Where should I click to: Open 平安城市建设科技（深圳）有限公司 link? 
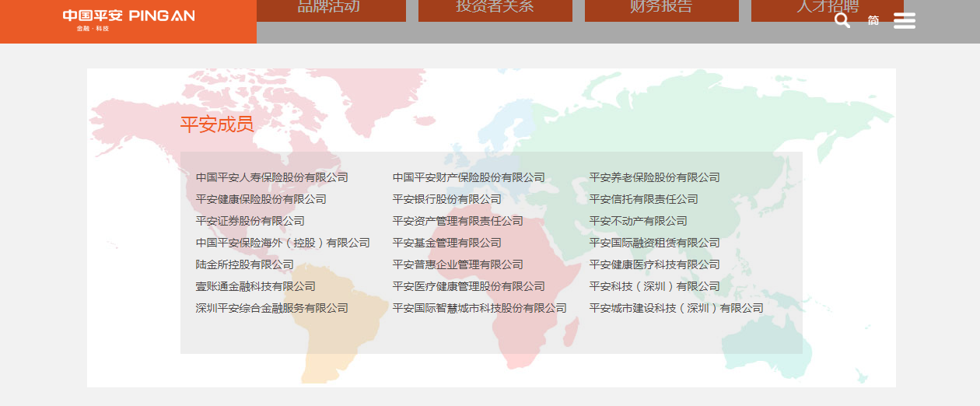[677, 308]
